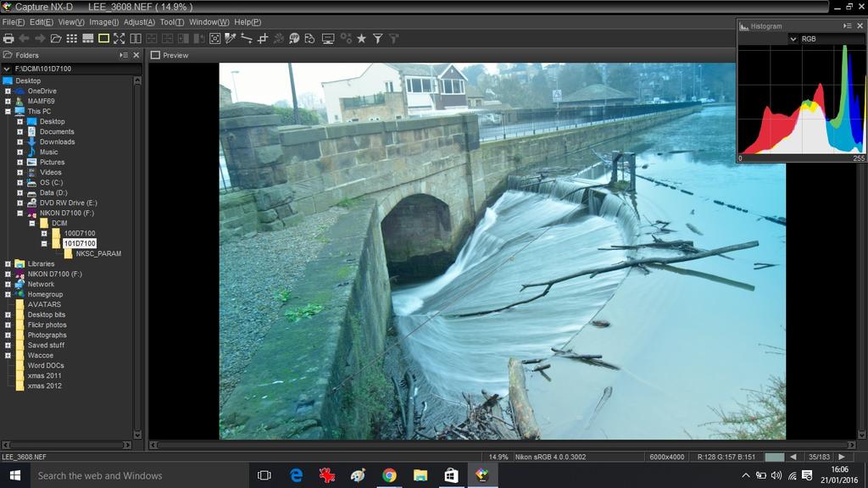Pick the eyedropper gray point tool
This screenshot has width=868, height=488.
click(x=231, y=38)
